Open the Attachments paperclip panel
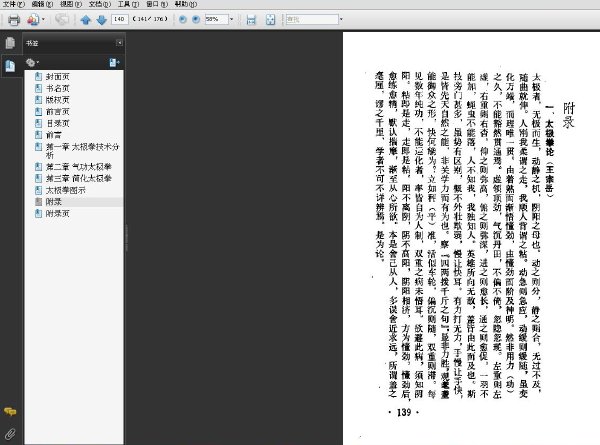The image size is (600, 445). pyautogui.click(x=10, y=434)
